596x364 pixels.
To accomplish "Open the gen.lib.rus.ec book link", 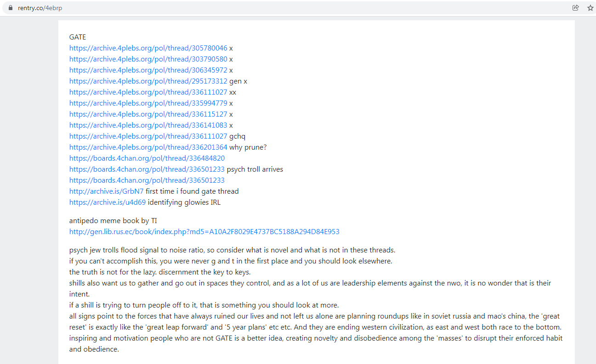I will pos(204,232).
